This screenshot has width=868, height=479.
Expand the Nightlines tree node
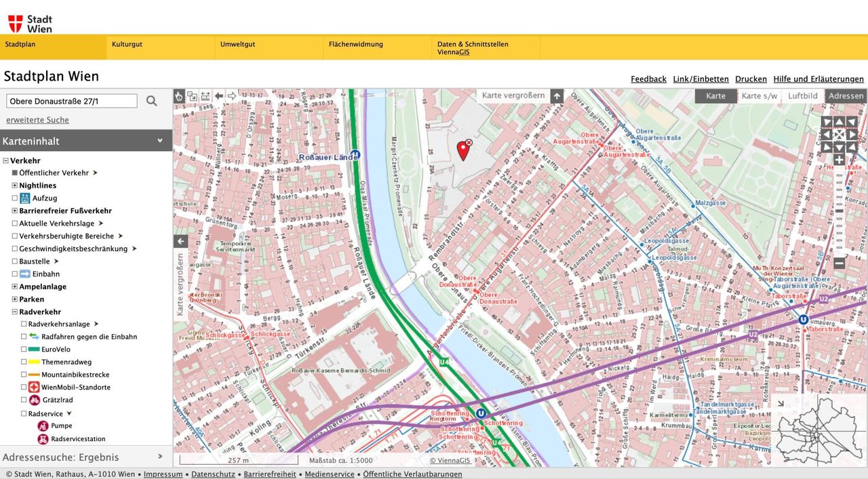[x=15, y=186]
